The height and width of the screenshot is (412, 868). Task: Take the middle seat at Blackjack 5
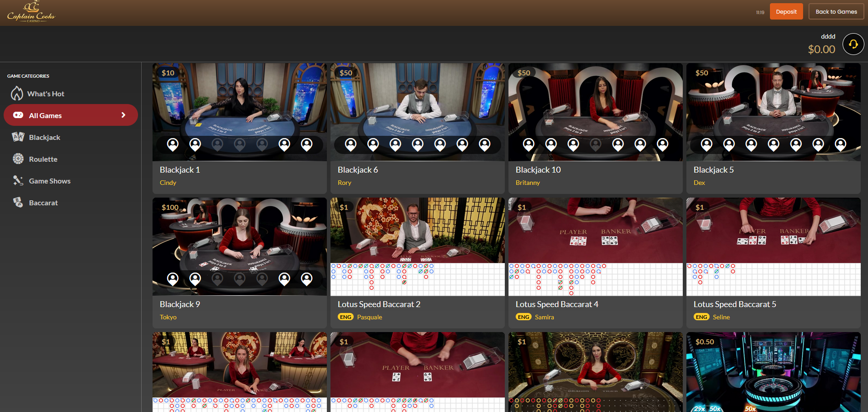[x=774, y=145]
